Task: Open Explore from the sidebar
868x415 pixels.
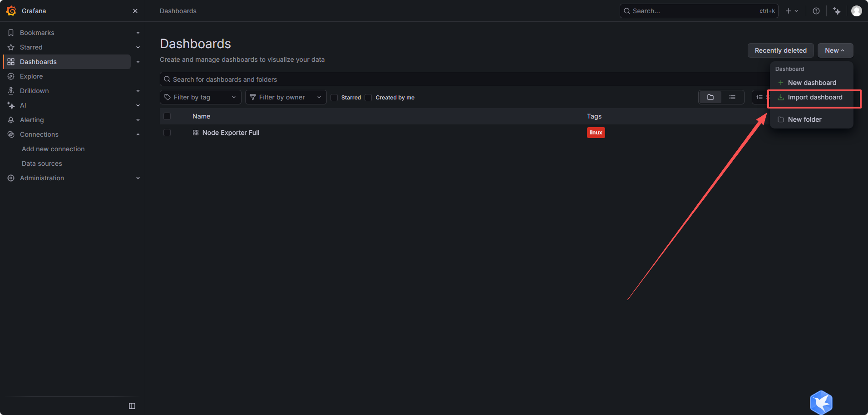Action: pyautogui.click(x=31, y=76)
